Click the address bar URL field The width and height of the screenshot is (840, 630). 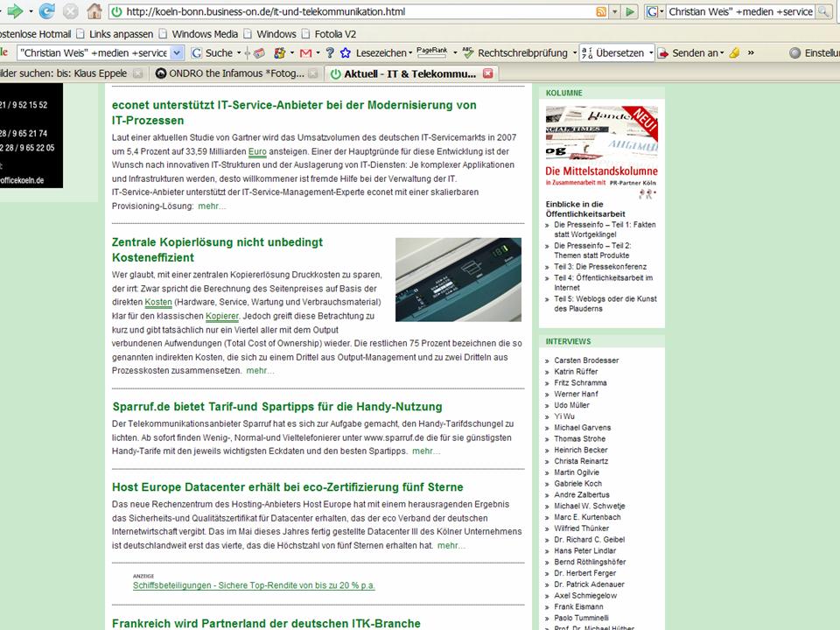[350, 11]
